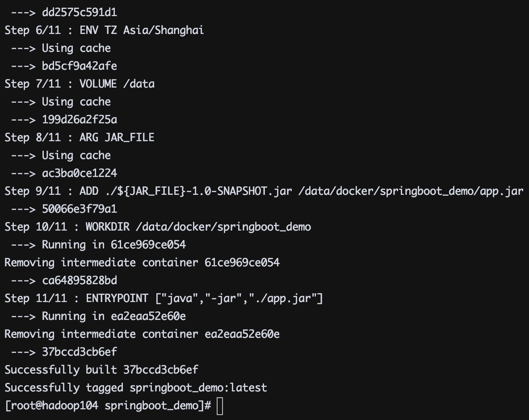Click the layer hash 50066e3f79a1
The width and height of the screenshot is (529, 420).
pyautogui.click(x=80, y=209)
